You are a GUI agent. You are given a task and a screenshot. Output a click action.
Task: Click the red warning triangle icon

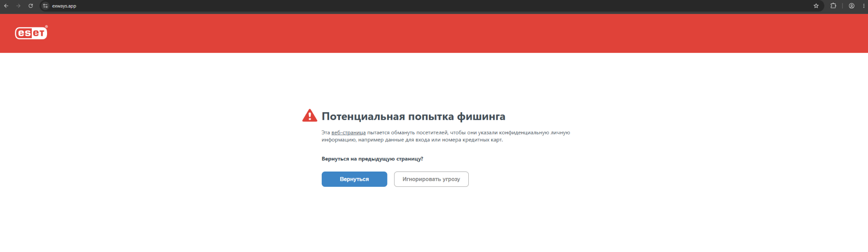(310, 115)
